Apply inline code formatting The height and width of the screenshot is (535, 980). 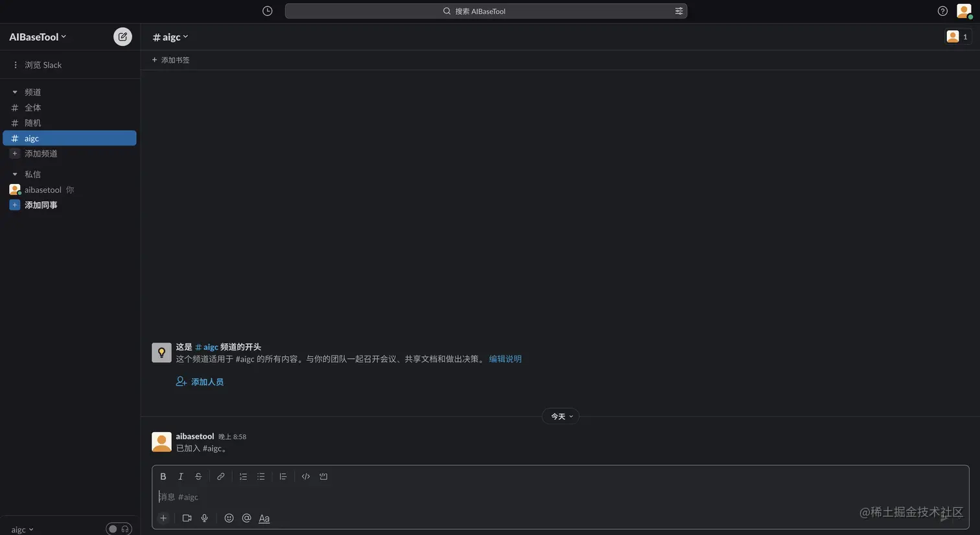(305, 476)
